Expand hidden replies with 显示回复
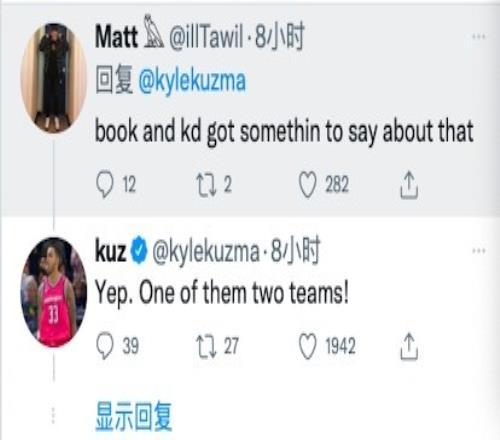The height and width of the screenshot is (440, 500). pos(134,416)
